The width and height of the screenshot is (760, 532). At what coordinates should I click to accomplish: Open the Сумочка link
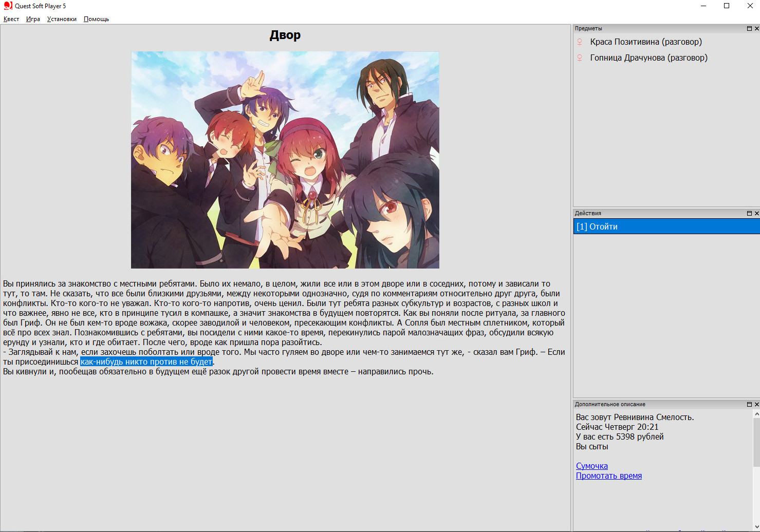592,466
